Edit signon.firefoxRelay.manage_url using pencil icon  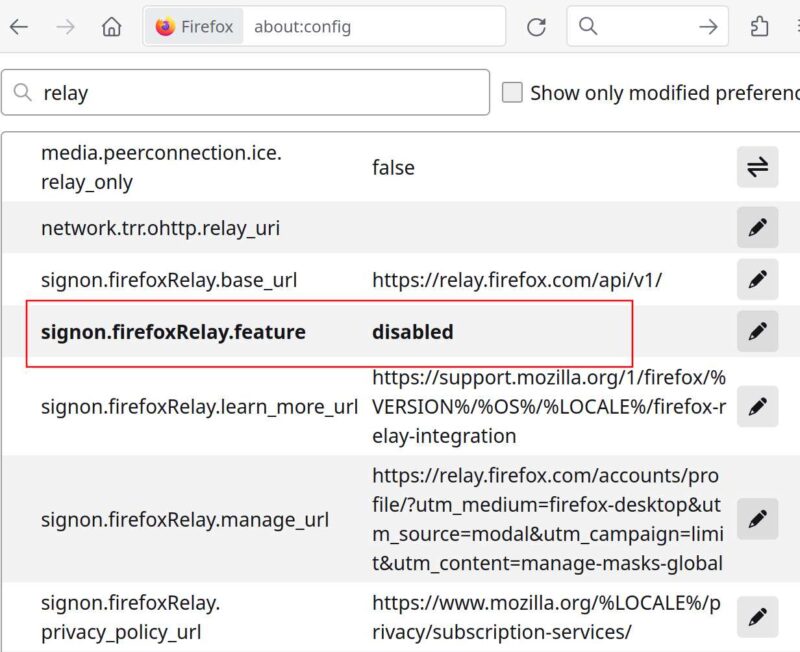click(758, 520)
